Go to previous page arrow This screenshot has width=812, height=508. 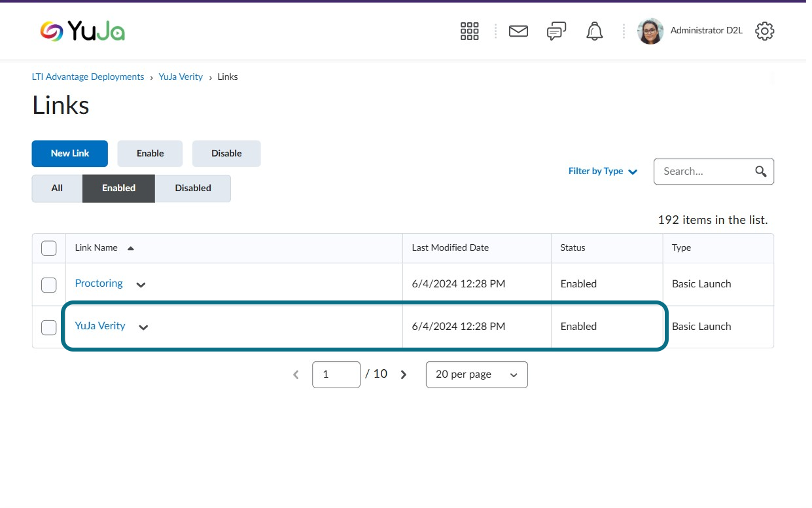click(x=296, y=374)
